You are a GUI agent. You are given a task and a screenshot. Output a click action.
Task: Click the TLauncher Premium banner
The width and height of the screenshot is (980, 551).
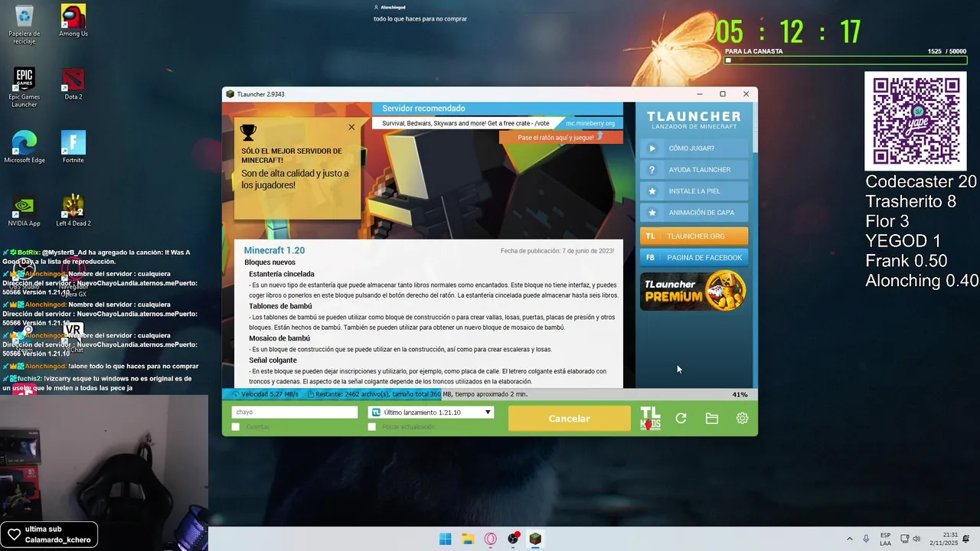pyautogui.click(x=694, y=292)
